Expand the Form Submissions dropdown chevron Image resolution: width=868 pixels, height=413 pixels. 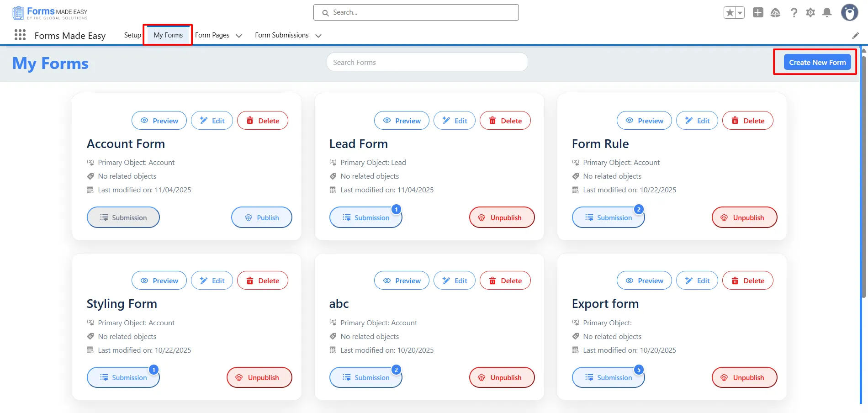click(318, 36)
